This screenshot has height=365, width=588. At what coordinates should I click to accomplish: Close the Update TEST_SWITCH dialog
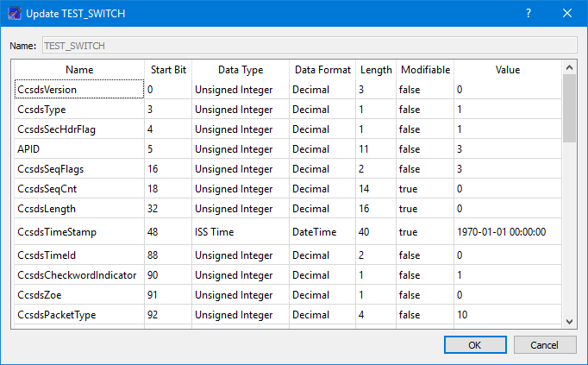(567, 13)
